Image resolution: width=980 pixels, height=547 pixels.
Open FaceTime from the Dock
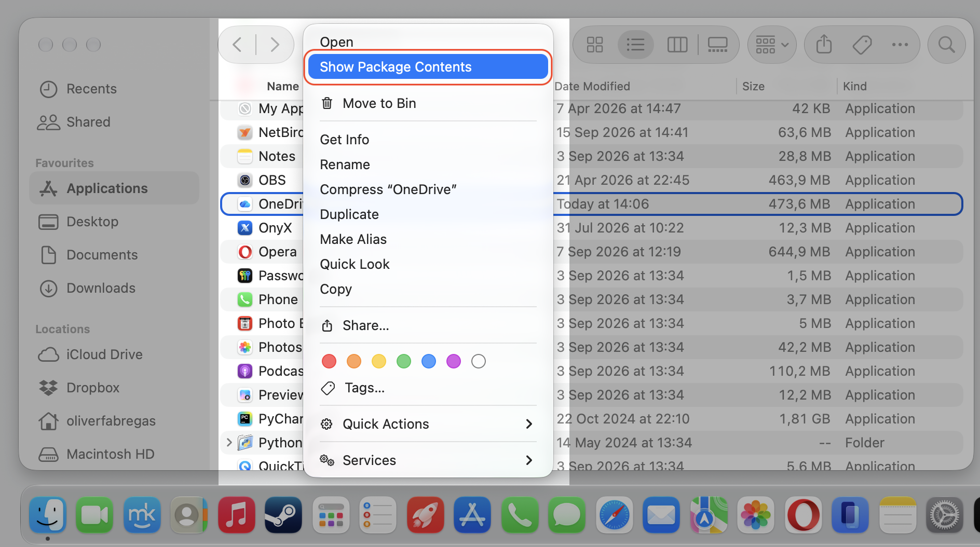(94, 515)
